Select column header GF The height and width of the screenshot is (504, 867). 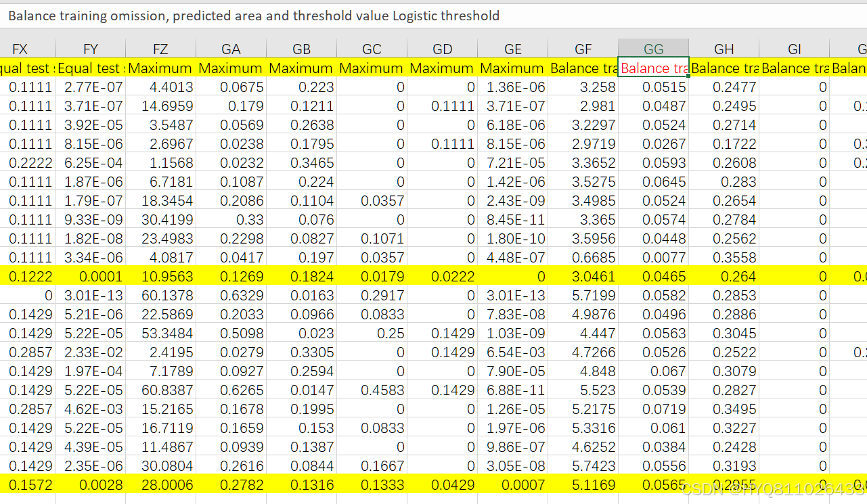[x=583, y=49]
